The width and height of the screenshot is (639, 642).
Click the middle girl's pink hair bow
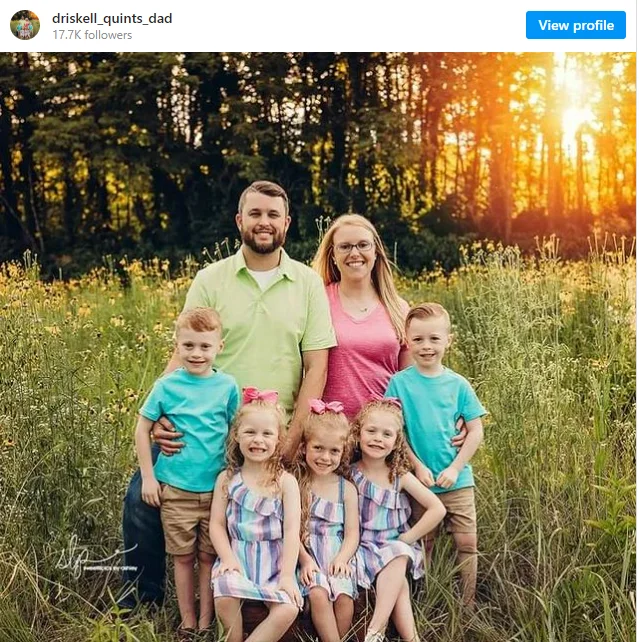[x=326, y=407]
